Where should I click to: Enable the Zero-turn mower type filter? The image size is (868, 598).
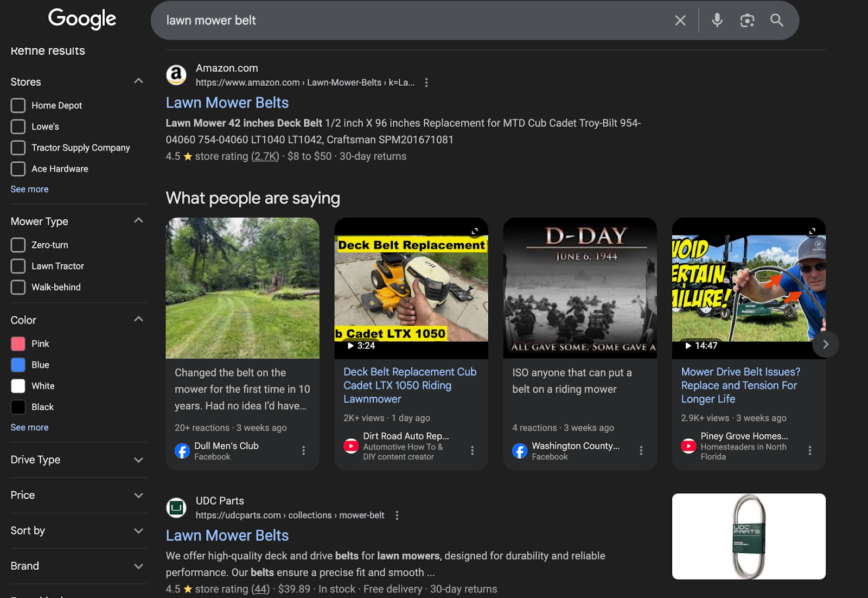coord(18,245)
